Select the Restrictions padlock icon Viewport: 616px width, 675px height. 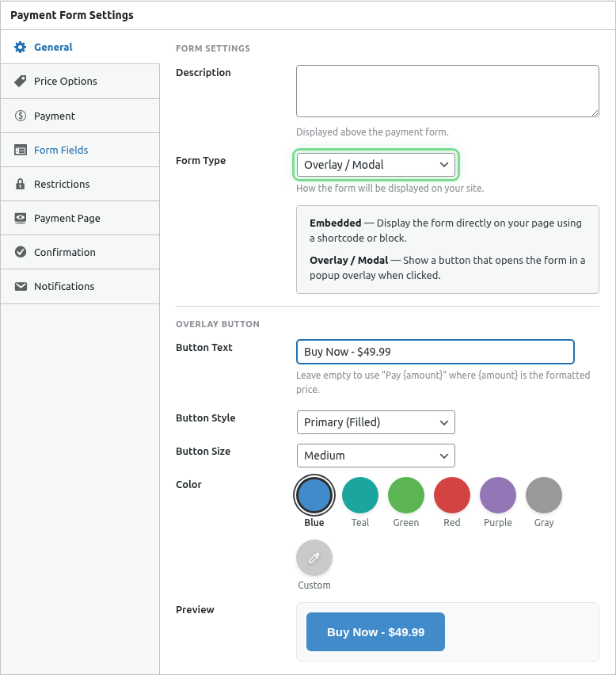pyautogui.click(x=20, y=183)
